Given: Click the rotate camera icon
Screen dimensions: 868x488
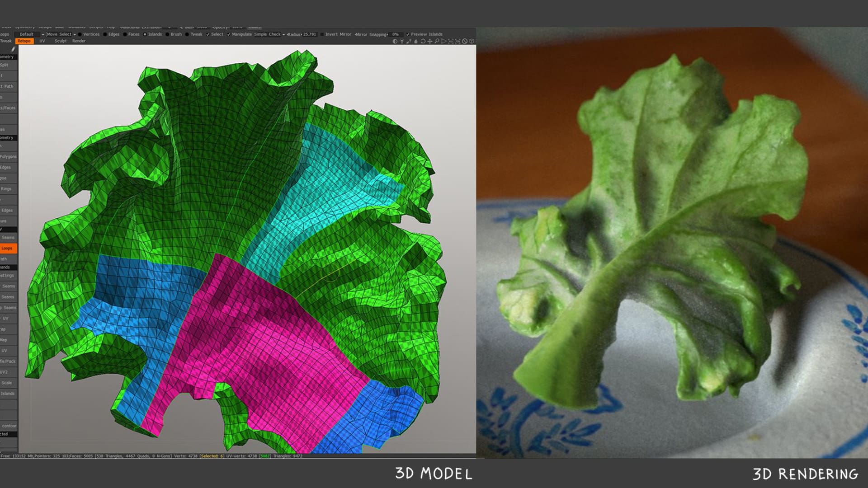Looking at the screenshot, I should pyautogui.click(x=423, y=41).
